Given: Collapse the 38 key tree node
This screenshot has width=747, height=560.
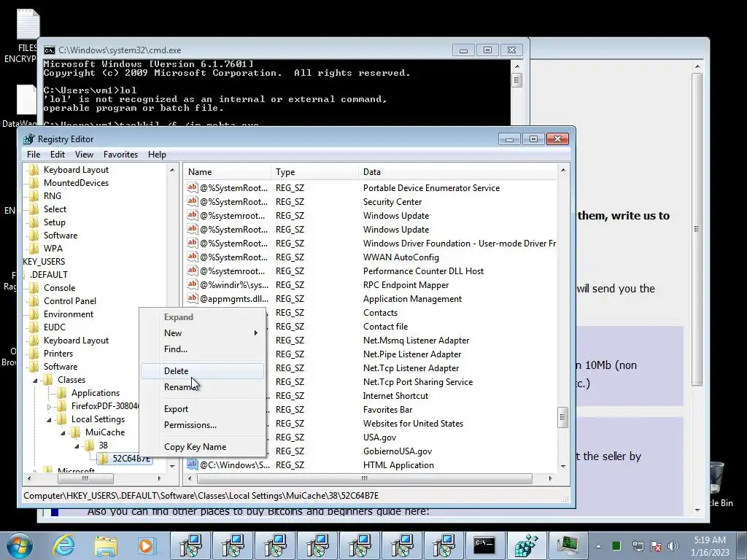Looking at the screenshot, I should tap(76, 446).
